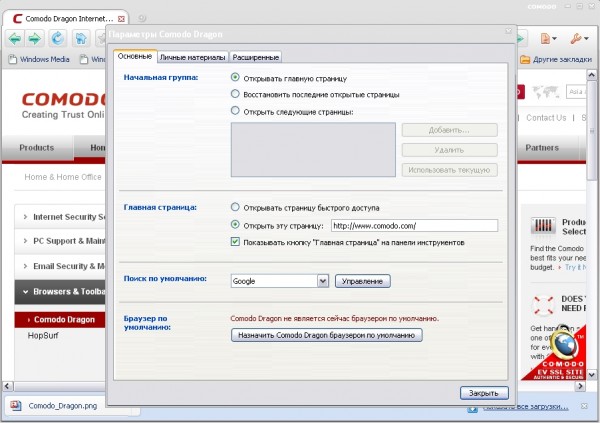Viewport: 600px width, 423px height.
Task: Click the world map region icon
Action: (545, 92)
